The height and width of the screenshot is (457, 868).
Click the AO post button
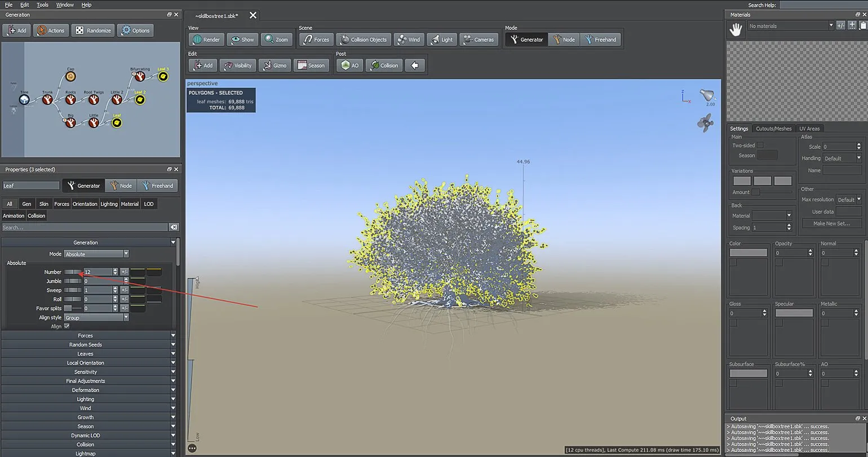point(350,65)
